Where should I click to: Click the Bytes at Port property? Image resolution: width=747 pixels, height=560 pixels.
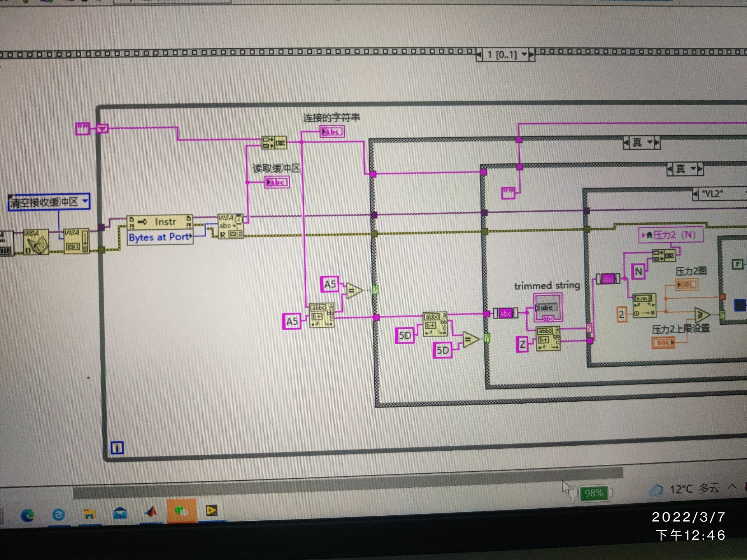click(x=160, y=237)
